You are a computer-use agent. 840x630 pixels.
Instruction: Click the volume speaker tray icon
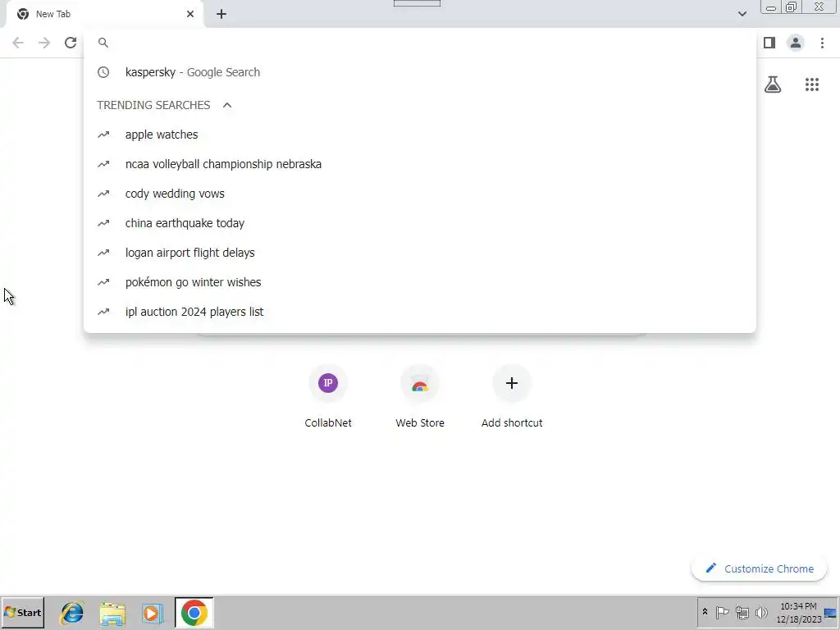[x=761, y=612]
